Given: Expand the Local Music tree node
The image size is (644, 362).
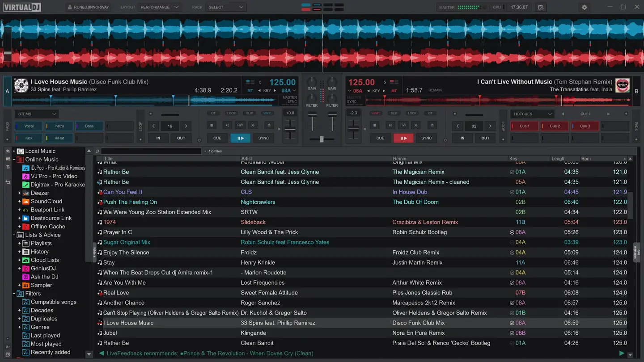Looking at the screenshot, I should click(14, 151).
